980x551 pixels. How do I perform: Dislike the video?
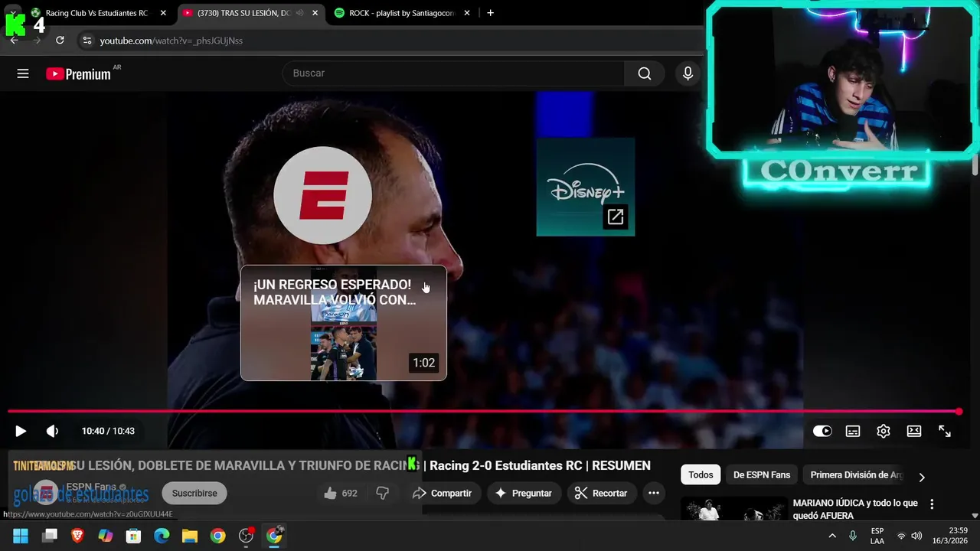click(383, 494)
